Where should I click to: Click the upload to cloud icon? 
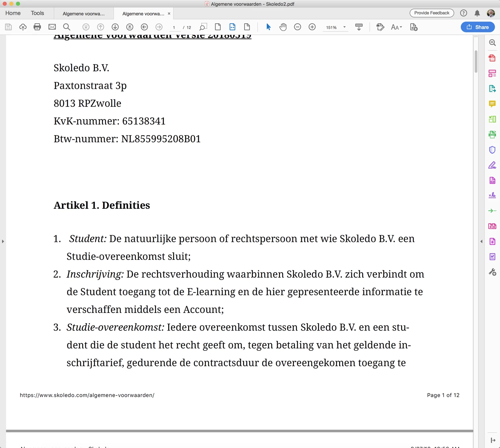tap(23, 27)
